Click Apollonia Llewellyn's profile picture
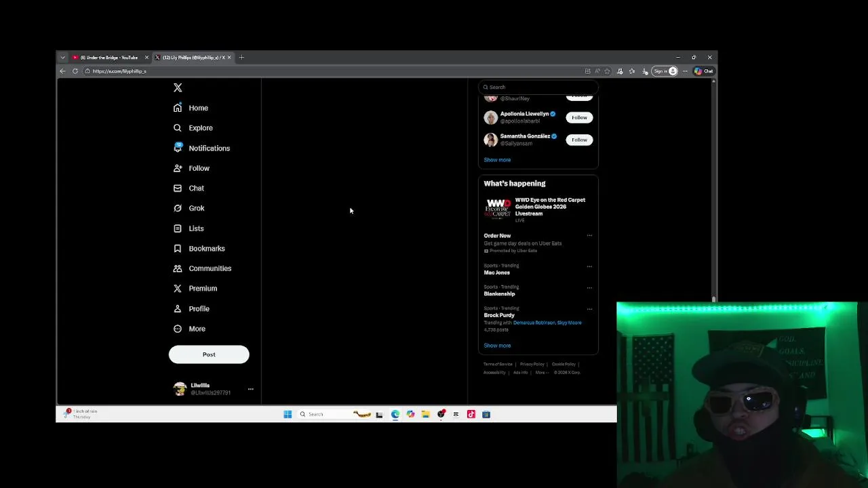 (490, 117)
